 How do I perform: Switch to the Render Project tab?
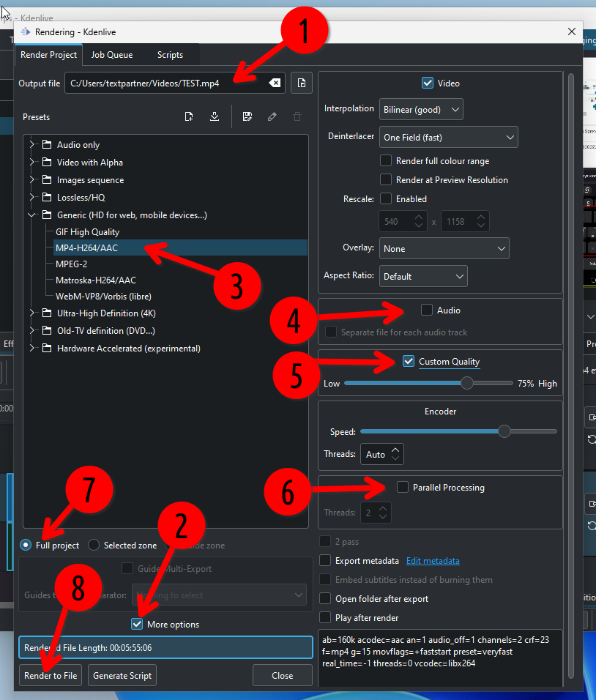(48, 54)
